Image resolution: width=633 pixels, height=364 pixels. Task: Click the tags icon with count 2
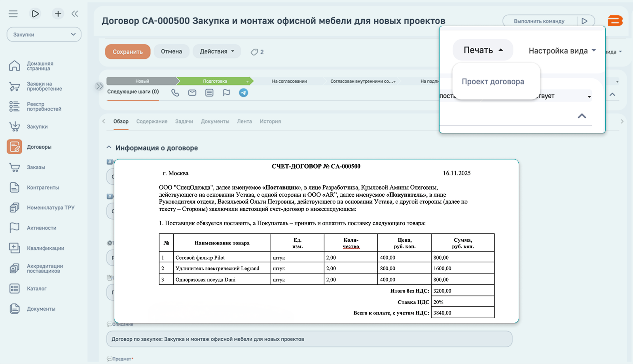click(257, 52)
